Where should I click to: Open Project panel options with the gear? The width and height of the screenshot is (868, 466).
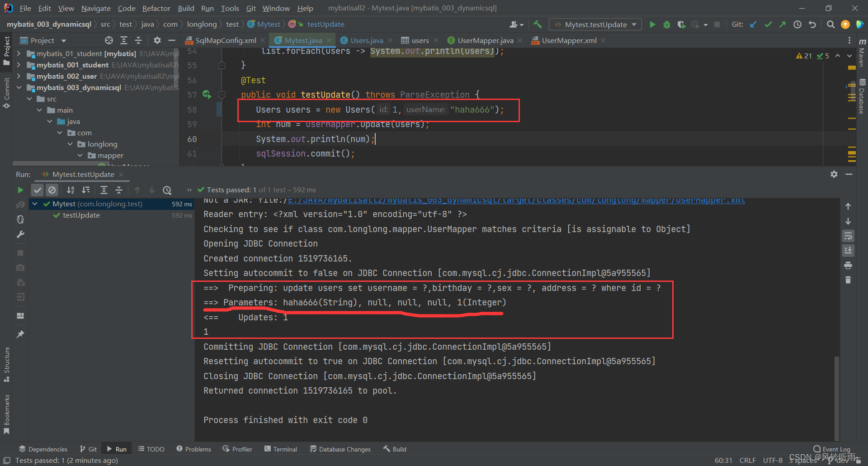point(157,40)
